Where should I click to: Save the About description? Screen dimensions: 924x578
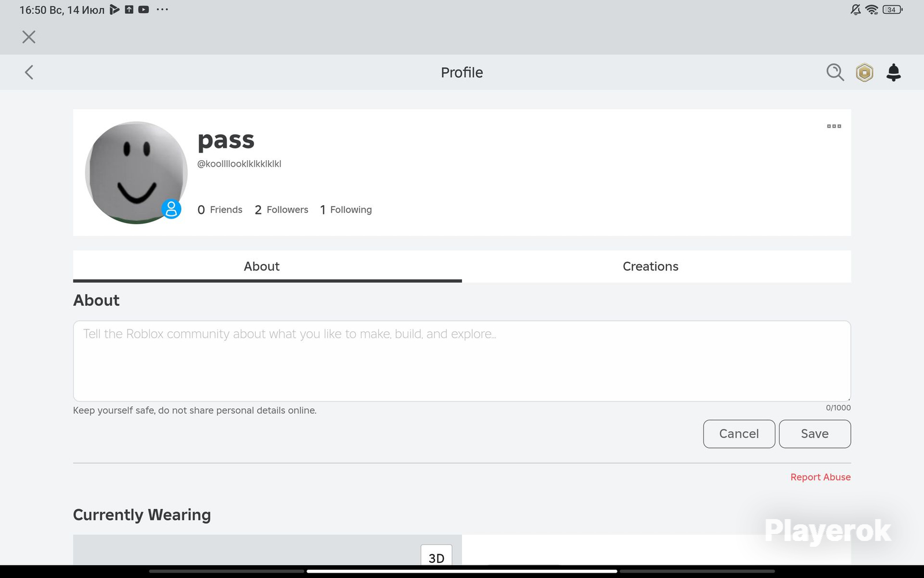(815, 433)
